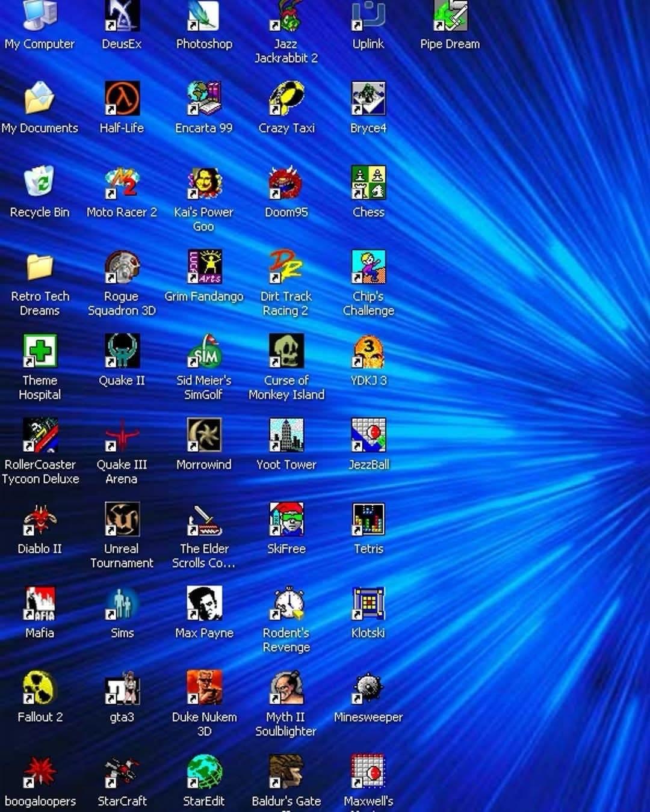Select the Crazy Taxi icon
Viewport: 650px width, 812px height.
point(286,98)
